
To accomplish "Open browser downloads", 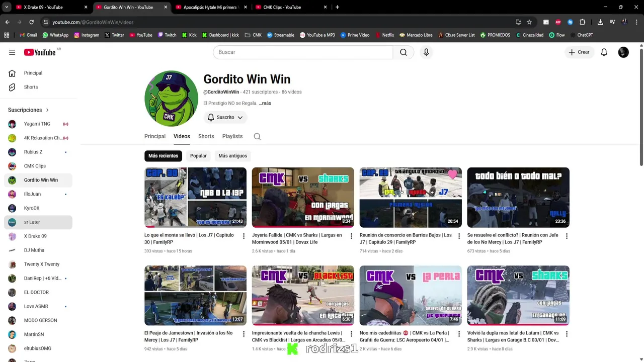I will click(600, 22).
